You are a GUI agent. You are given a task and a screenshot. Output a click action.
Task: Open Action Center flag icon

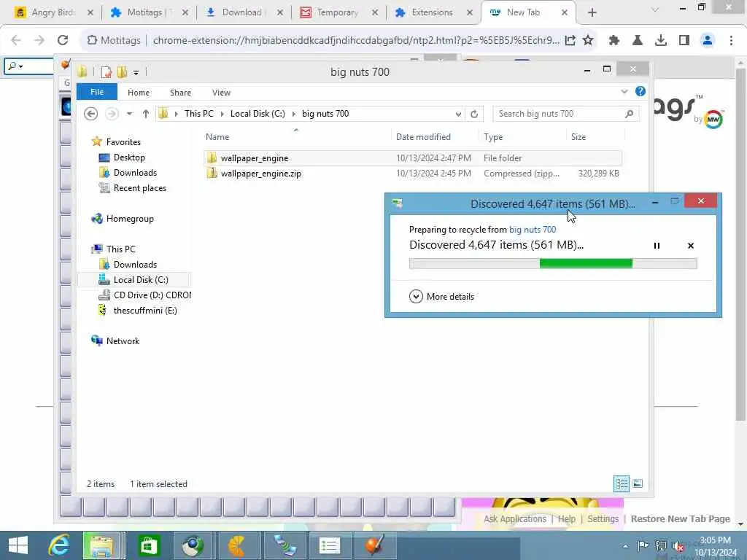click(643, 545)
